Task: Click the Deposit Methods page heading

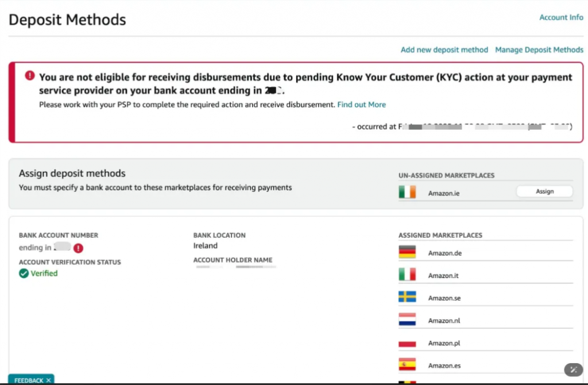Action: [x=67, y=20]
